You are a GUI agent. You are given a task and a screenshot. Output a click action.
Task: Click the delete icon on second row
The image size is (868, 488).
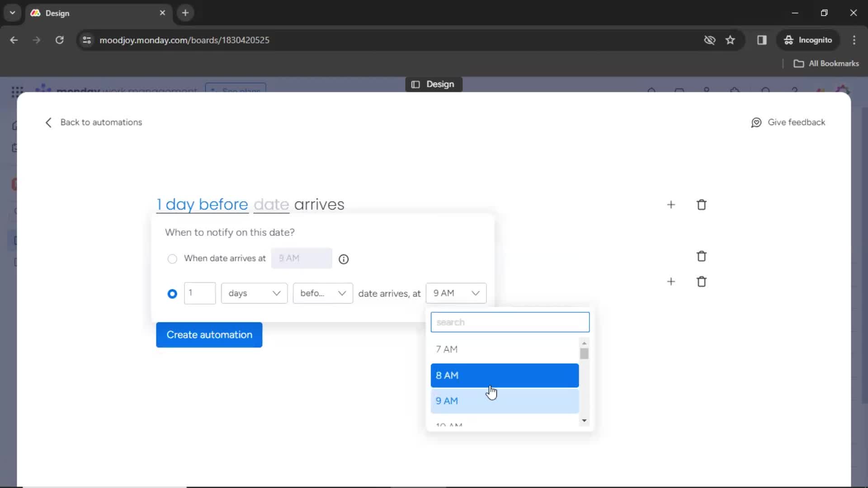(x=702, y=256)
